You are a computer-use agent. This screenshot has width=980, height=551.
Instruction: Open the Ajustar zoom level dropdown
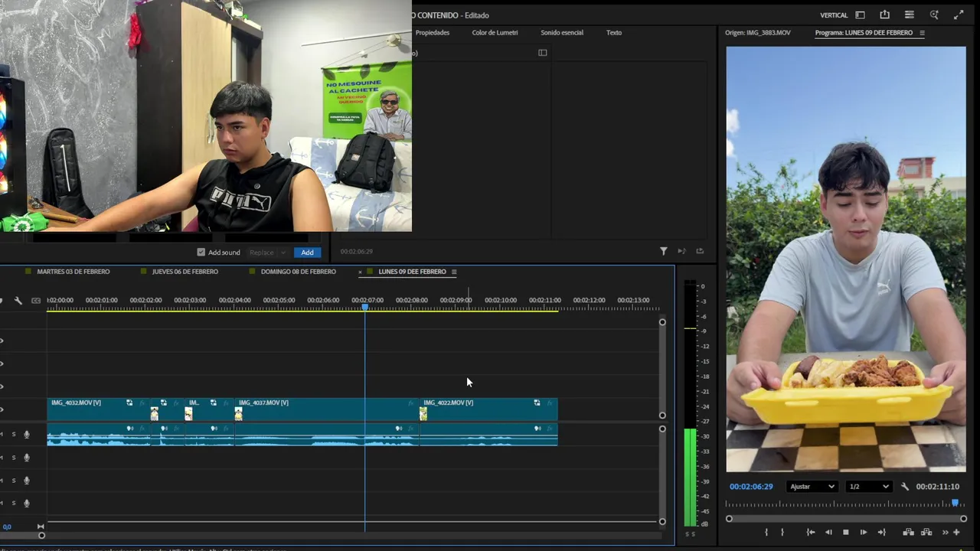[x=812, y=487]
